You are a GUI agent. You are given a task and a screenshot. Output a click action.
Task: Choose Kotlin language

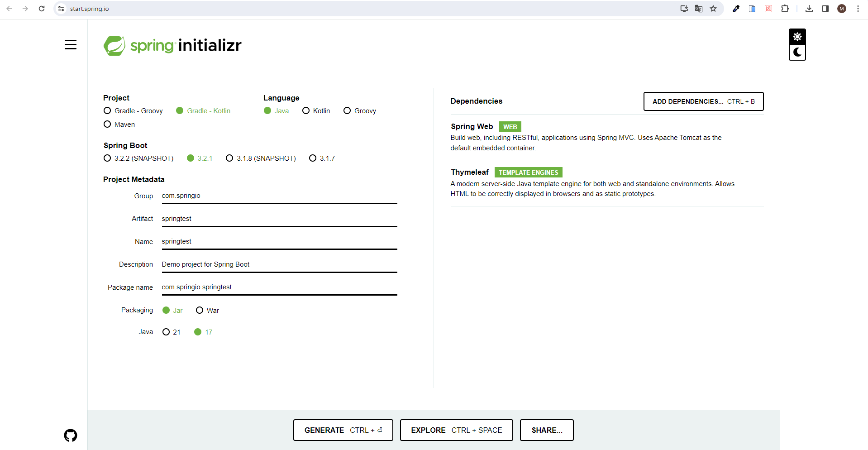(316, 111)
